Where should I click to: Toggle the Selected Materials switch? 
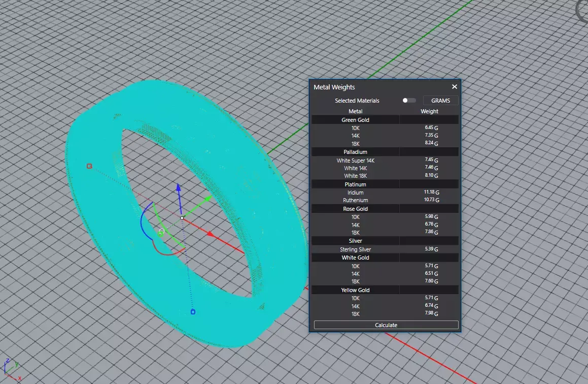coord(409,100)
